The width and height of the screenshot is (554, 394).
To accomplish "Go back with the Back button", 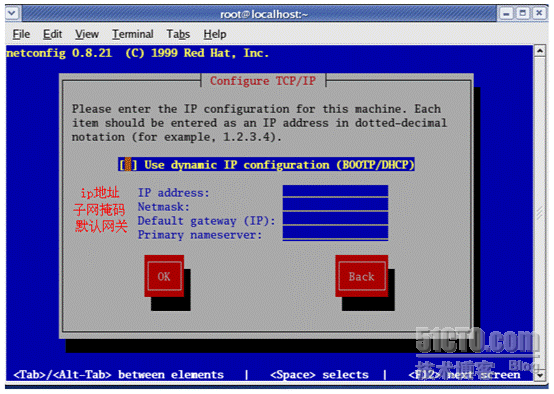I will tap(361, 276).
